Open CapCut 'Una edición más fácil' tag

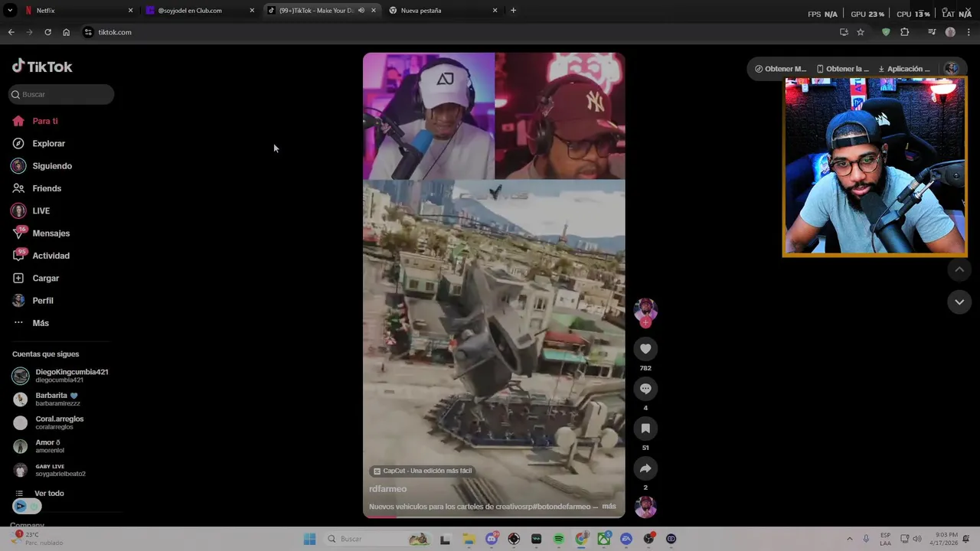coord(422,471)
